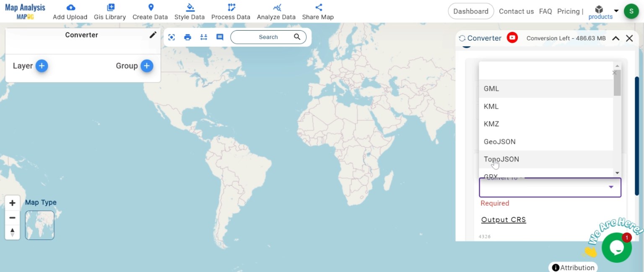Viewport: 644px width, 272px height.
Task: Click the Contact us link
Action: click(x=516, y=11)
